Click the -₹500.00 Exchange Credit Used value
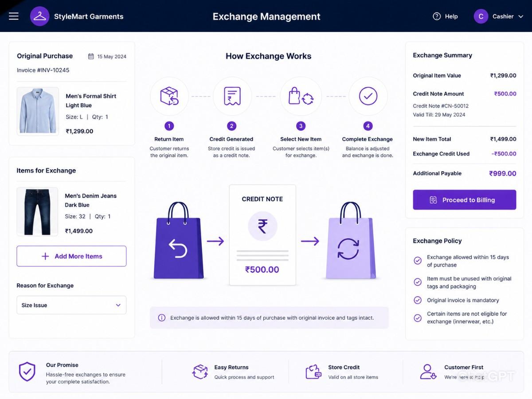 [504, 154]
